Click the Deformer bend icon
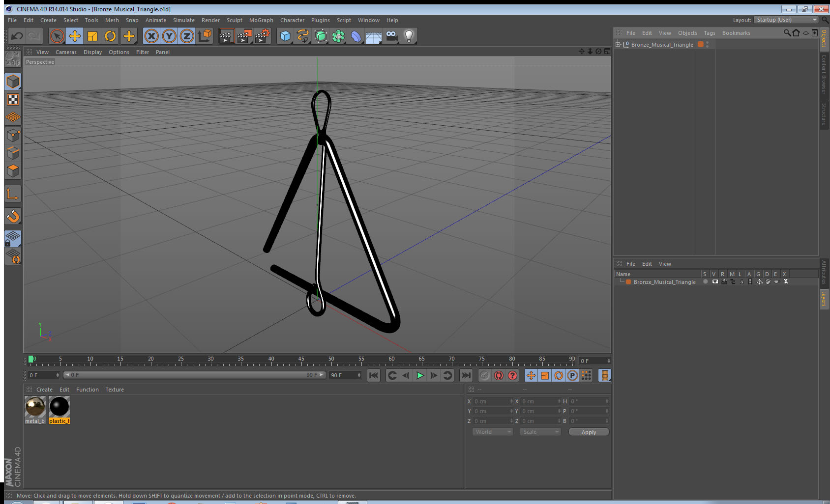This screenshot has width=830, height=504. [356, 36]
